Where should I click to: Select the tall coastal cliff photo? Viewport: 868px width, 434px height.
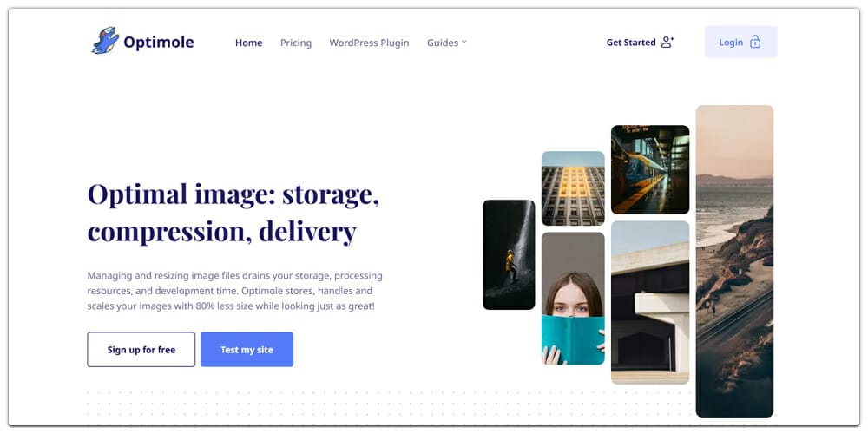point(734,260)
